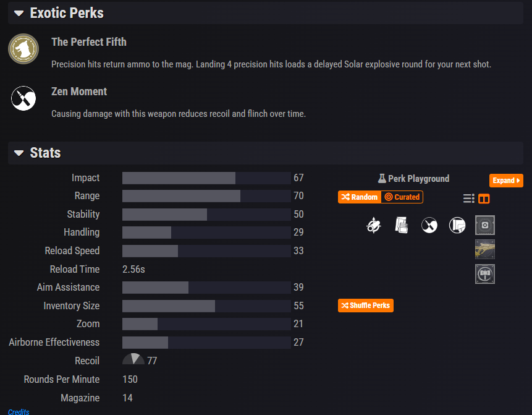Click The Perfect Fifth perk emblem icon
532x415 pixels.
click(23, 49)
